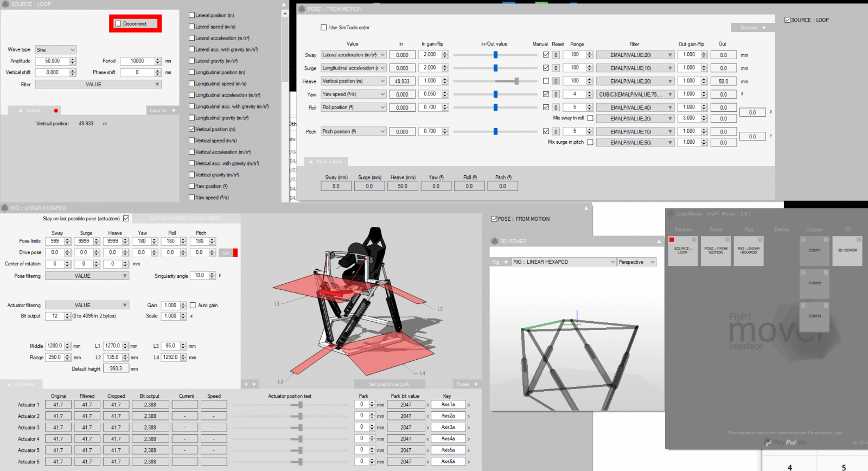868x471 pixels.
Task: Click right corner square on COM12 tile
Action: coord(826,272)
